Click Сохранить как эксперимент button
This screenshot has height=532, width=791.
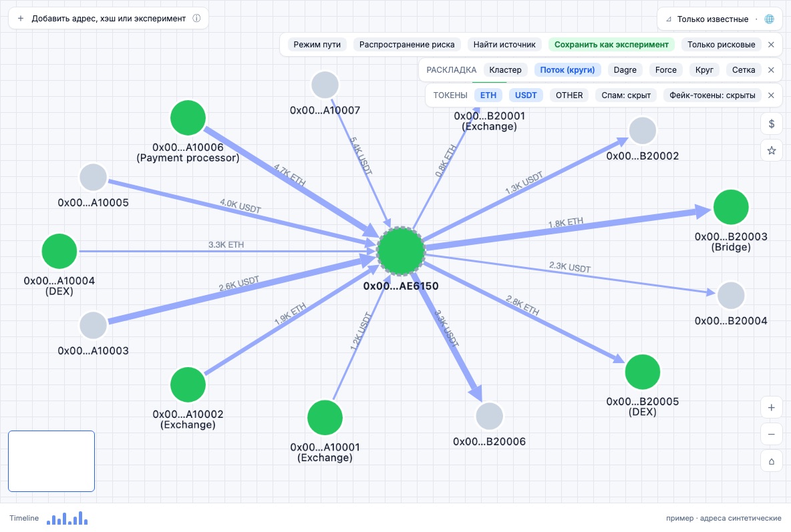(611, 44)
